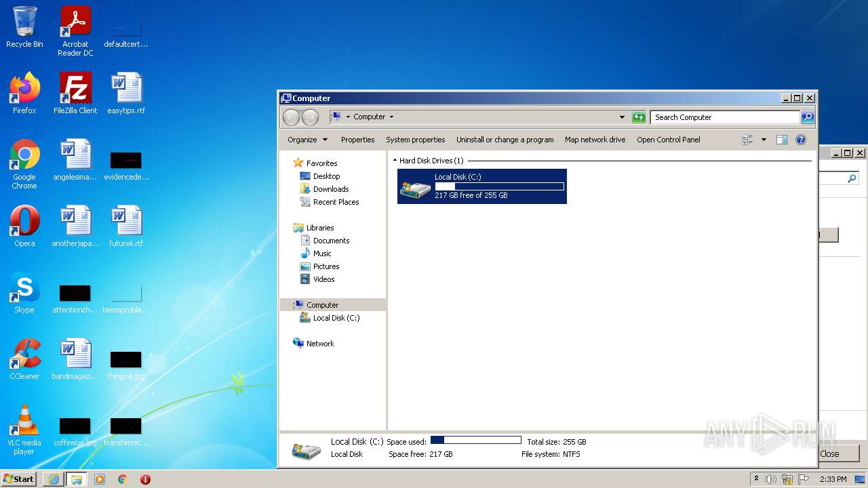Screen dimensions: 868x488
Task: Select Network in navigation pane
Action: [x=313, y=344]
